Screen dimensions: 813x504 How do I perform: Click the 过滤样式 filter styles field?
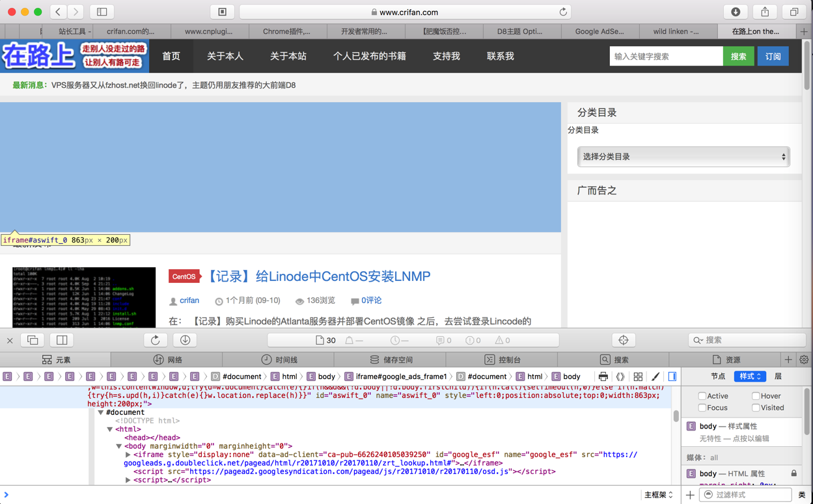(745, 495)
